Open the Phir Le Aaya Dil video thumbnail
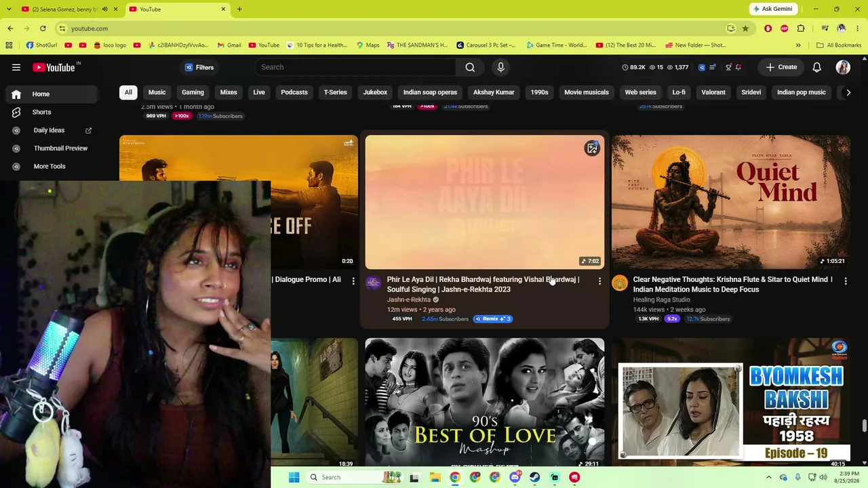 pos(484,202)
